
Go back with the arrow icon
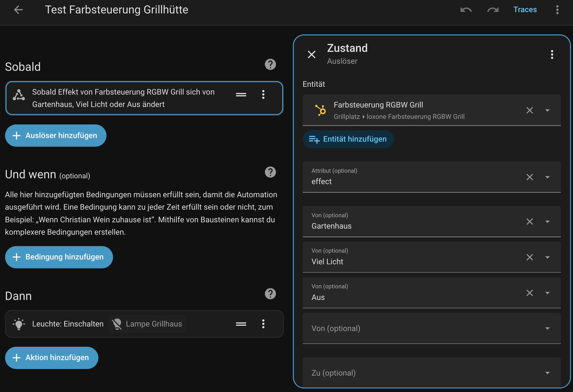click(18, 10)
